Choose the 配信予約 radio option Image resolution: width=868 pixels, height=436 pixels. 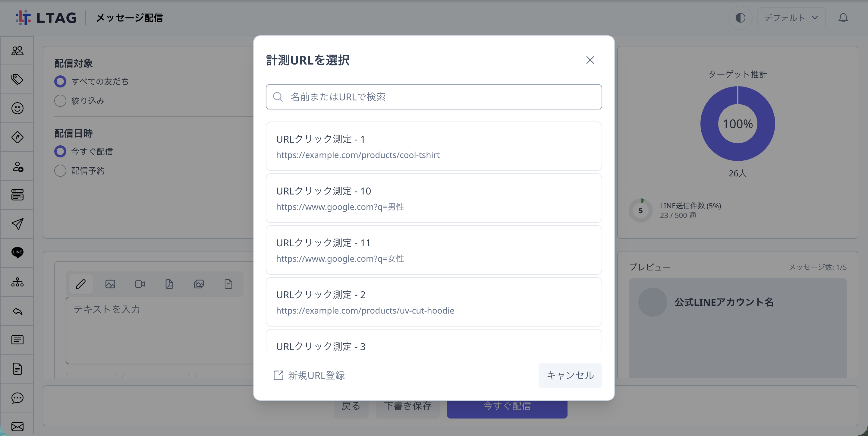pos(60,171)
